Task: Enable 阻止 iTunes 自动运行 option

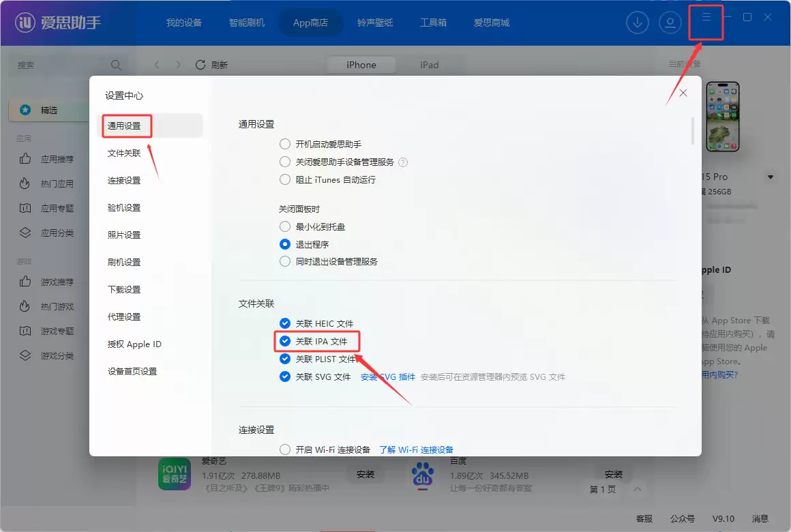Action: click(x=285, y=179)
